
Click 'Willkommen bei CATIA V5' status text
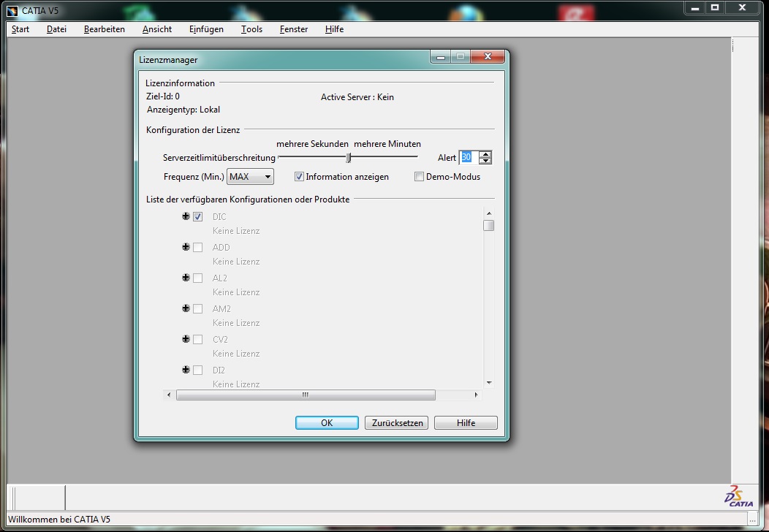[59, 520]
